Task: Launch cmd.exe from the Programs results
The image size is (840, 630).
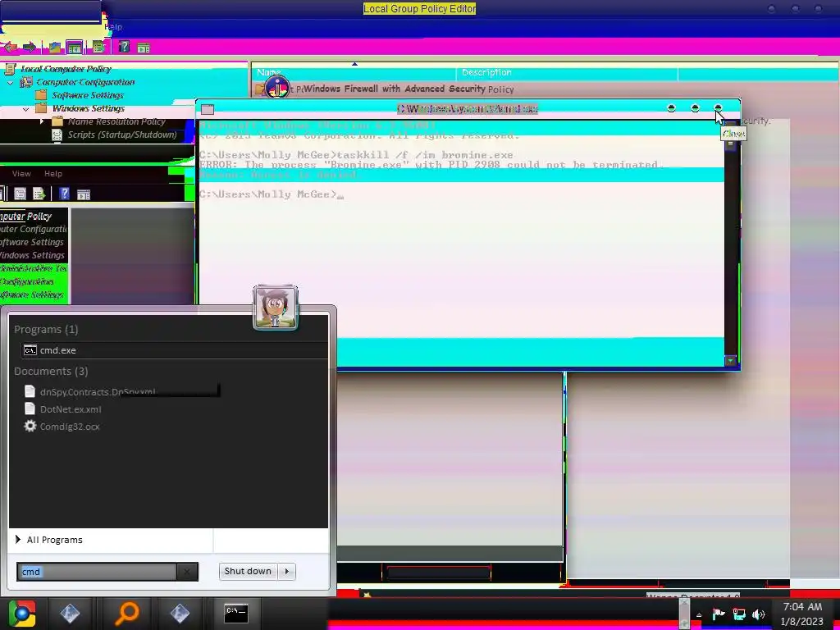Action: [x=176, y=349]
